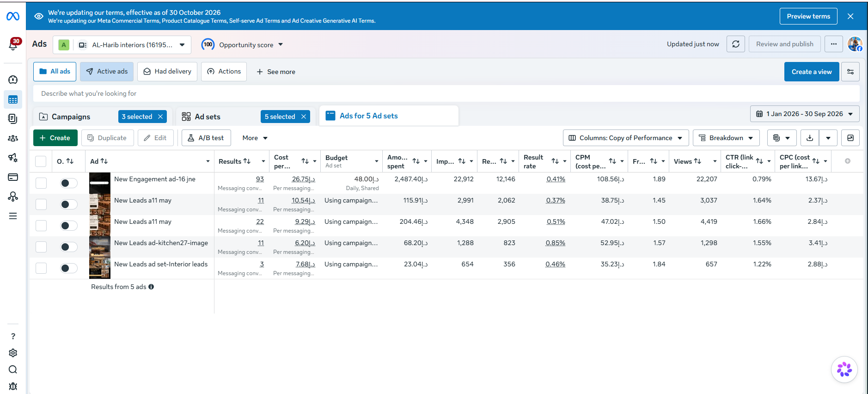Viewport: 868px width, 394px height.
Task: Select the Had delivery filter
Action: [x=167, y=72]
